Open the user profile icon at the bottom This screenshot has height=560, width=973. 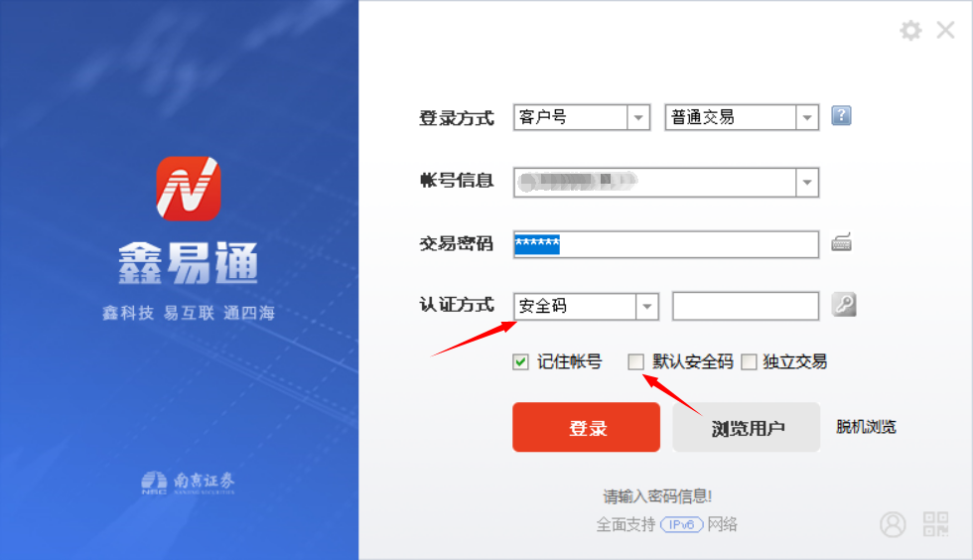pyautogui.click(x=893, y=524)
